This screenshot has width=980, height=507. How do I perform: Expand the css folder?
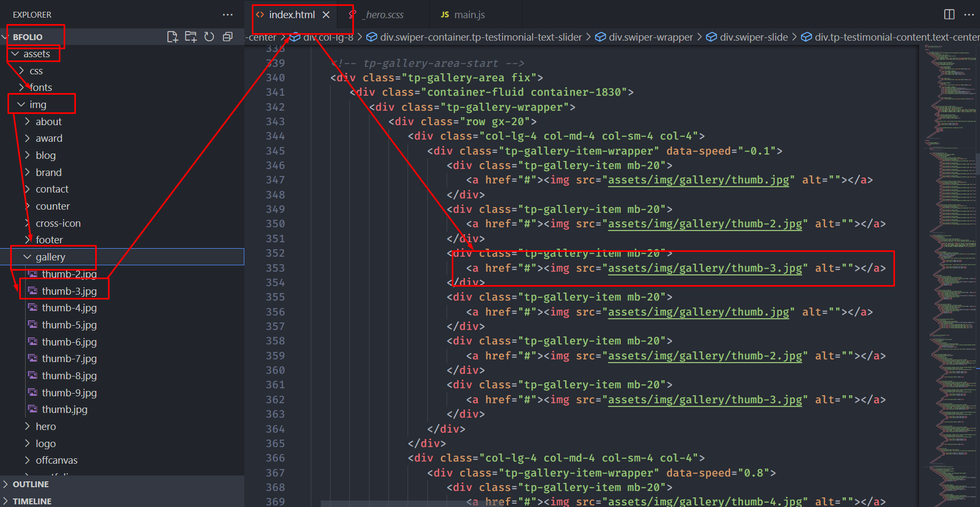(x=36, y=71)
